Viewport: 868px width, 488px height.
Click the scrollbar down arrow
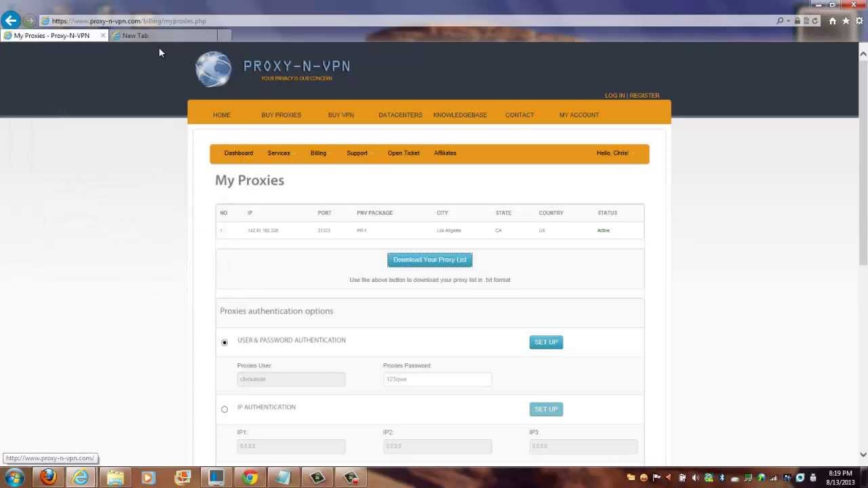point(863,455)
